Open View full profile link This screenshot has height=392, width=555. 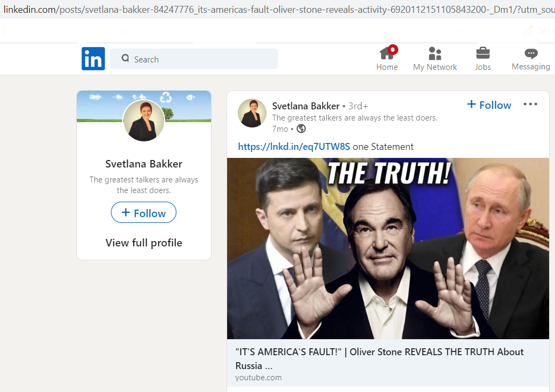144,243
